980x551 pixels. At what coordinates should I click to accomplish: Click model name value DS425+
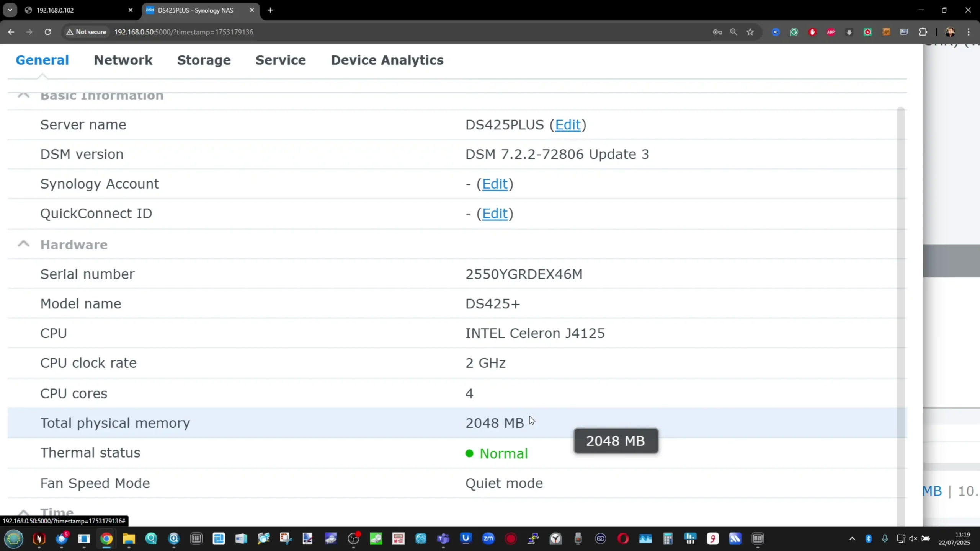point(493,304)
